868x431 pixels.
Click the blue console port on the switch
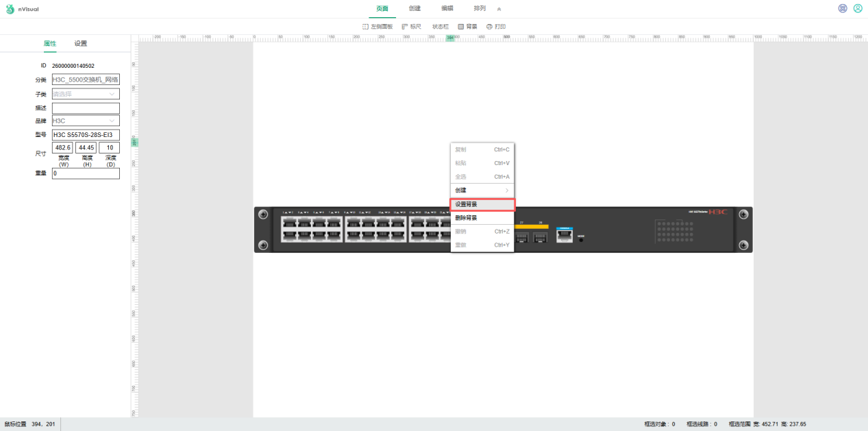(x=564, y=234)
